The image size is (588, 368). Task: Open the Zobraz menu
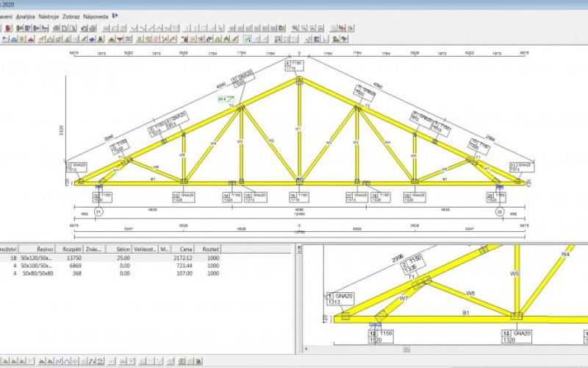(71, 16)
